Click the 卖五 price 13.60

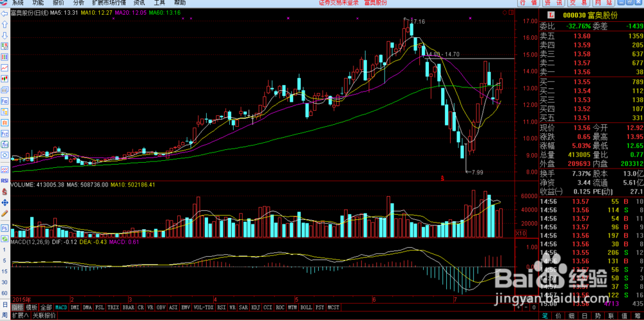[582, 36]
